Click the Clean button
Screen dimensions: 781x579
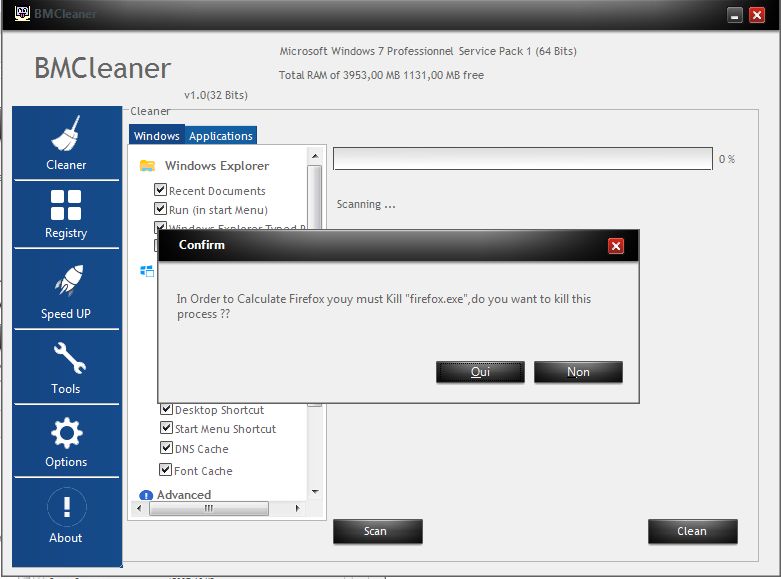[692, 531]
